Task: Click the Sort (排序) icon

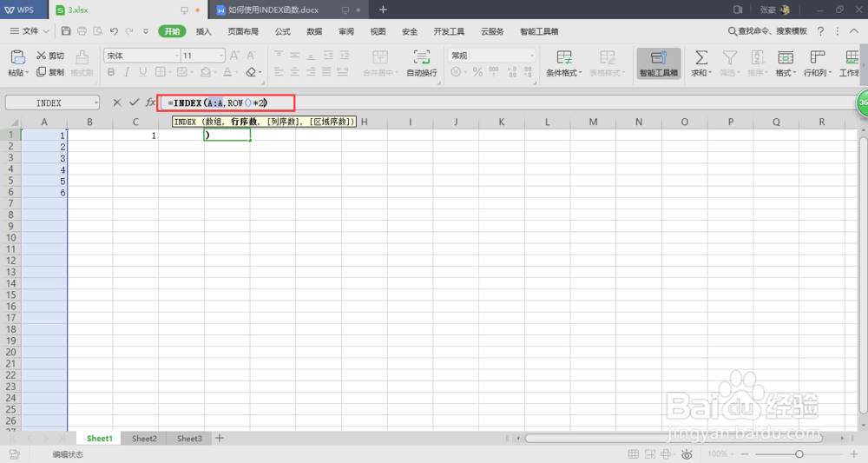Action: [757, 57]
